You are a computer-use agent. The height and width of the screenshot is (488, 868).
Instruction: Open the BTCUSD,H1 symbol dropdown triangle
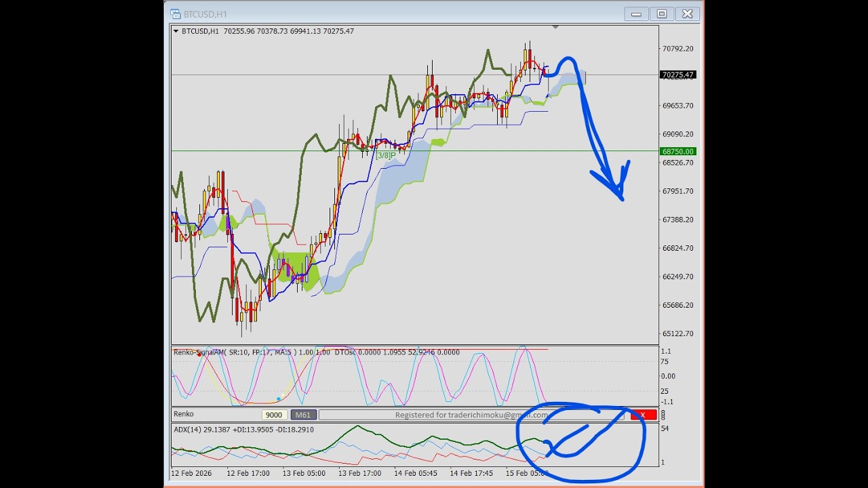[x=176, y=31]
